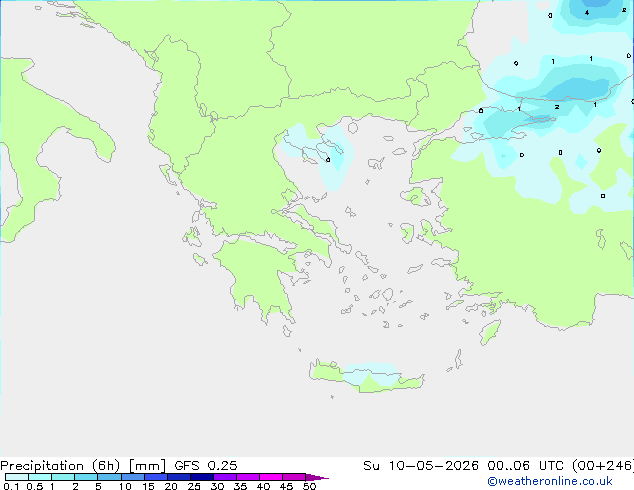Select the 5–10 mm legend color box

click(x=109, y=477)
